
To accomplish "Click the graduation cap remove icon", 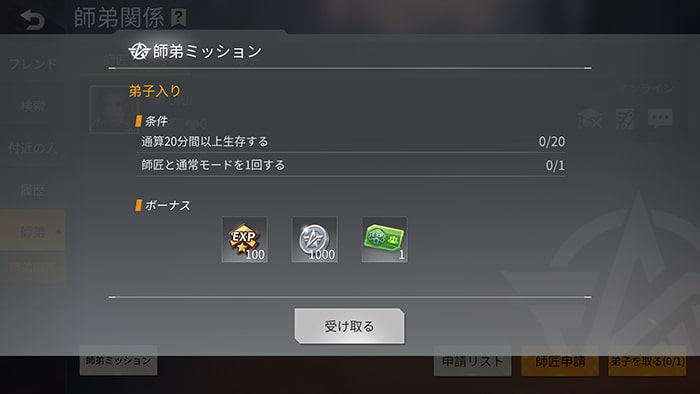I will tap(590, 119).
